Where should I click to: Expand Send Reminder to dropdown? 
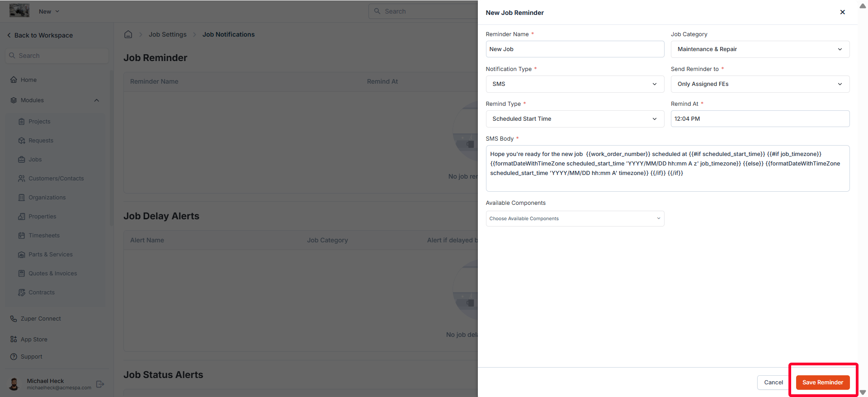pyautogui.click(x=760, y=84)
